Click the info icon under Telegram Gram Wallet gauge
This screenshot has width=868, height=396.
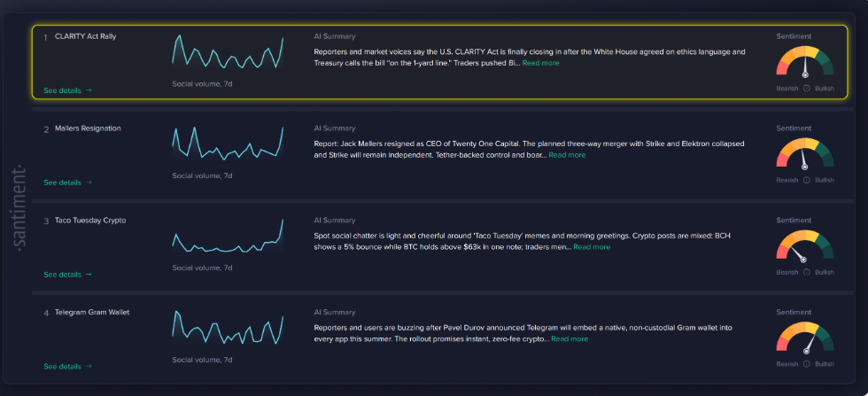[806, 364]
